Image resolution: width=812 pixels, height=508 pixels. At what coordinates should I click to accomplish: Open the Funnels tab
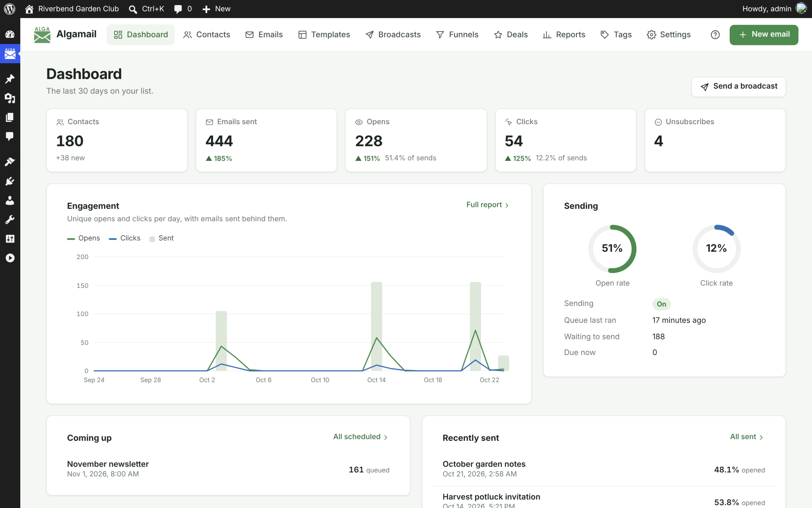point(457,35)
